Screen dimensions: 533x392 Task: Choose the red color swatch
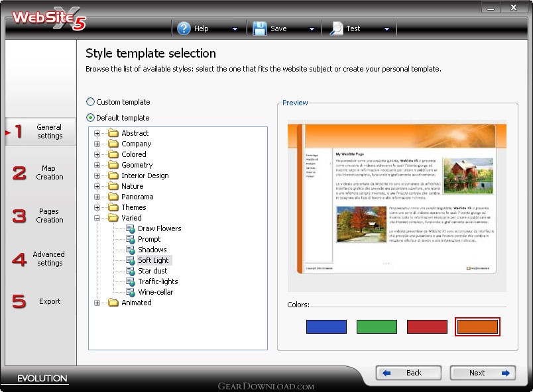point(427,326)
